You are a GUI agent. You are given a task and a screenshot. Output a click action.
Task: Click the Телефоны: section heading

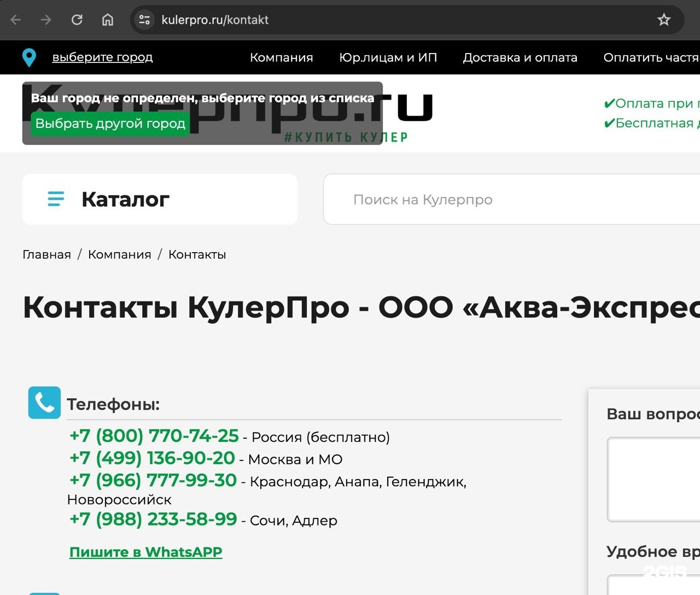[x=113, y=404]
